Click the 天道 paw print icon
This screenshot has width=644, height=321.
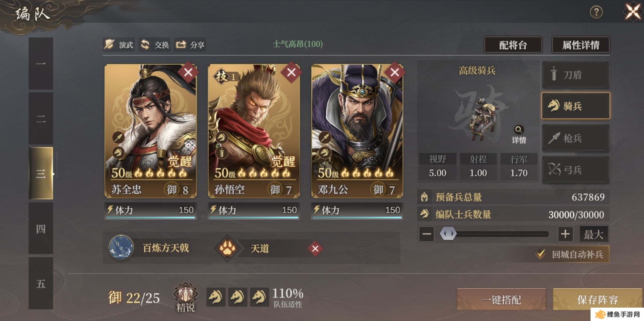click(x=227, y=248)
